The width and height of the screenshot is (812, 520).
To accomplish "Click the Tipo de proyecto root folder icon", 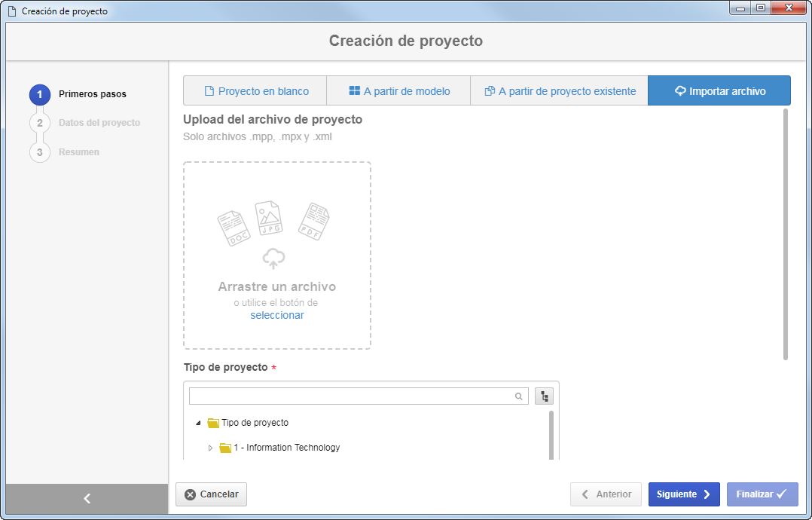I will (x=213, y=423).
